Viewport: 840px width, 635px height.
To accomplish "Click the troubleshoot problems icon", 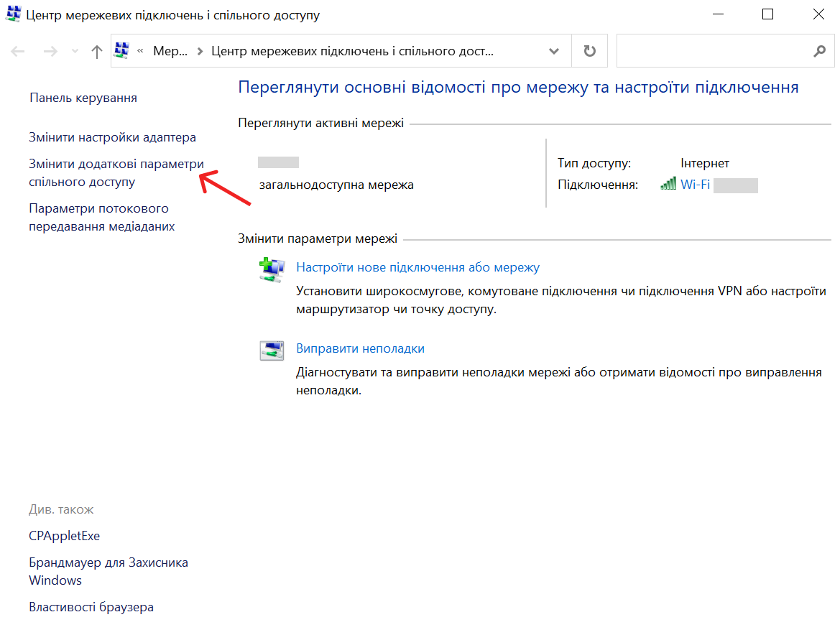I will pos(272,351).
